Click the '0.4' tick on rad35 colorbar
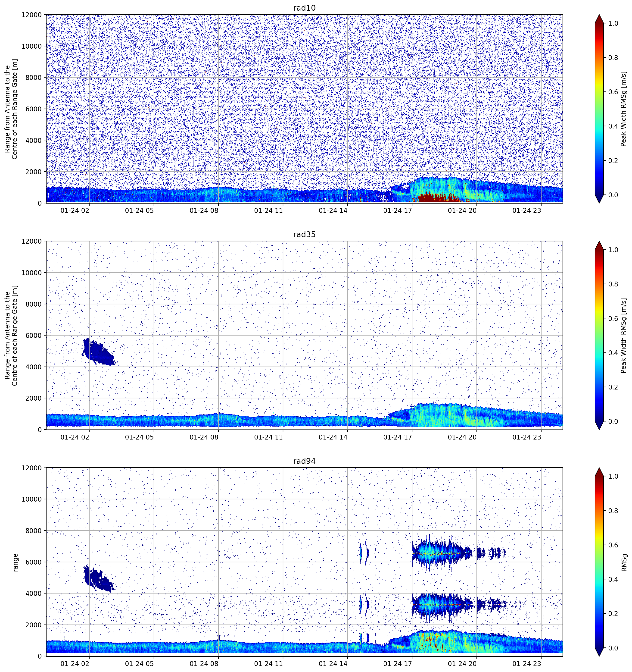Image resolution: width=632 pixels, height=672 pixels. click(613, 353)
